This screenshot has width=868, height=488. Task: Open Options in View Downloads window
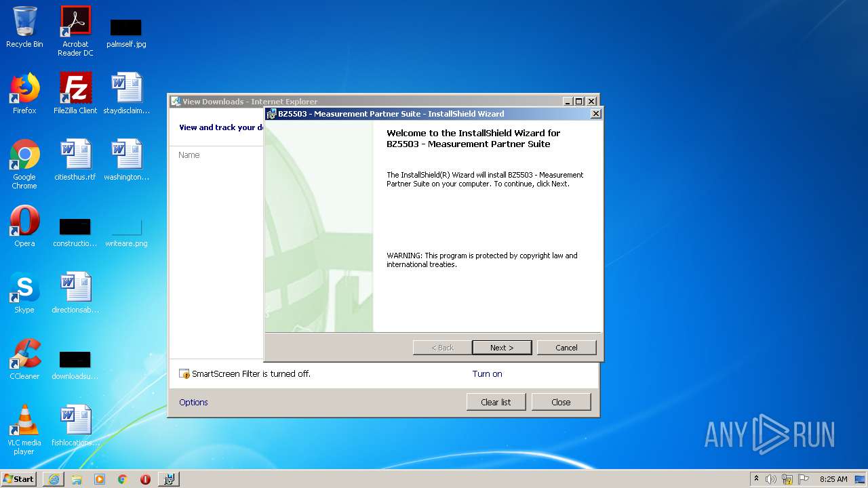tap(193, 402)
